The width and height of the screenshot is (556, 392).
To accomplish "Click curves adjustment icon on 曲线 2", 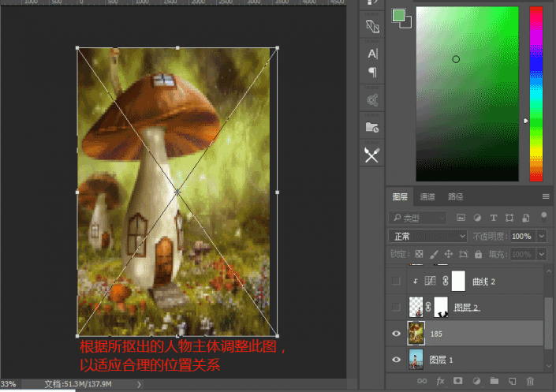I will point(430,281).
